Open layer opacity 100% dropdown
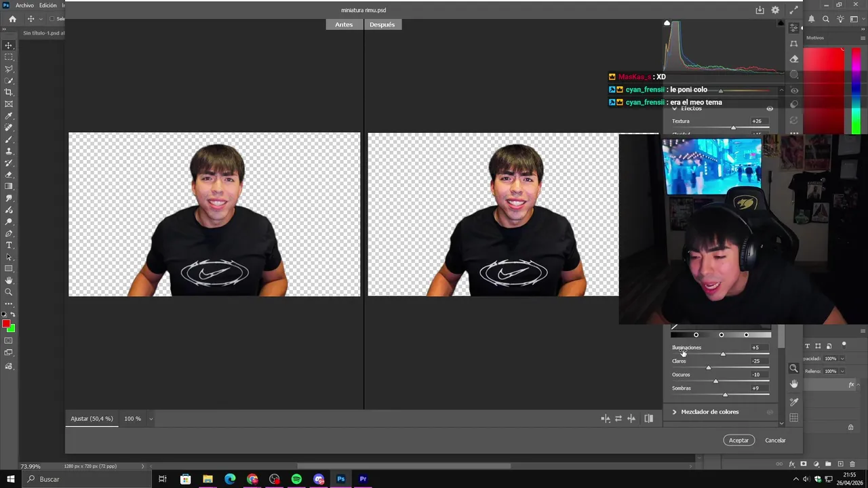The width and height of the screenshot is (868, 488). pyautogui.click(x=842, y=359)
